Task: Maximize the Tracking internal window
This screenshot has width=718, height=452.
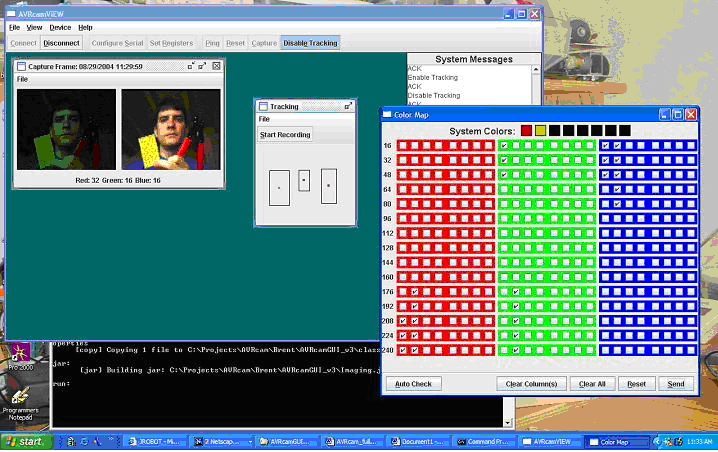Action: pos(348,106)
